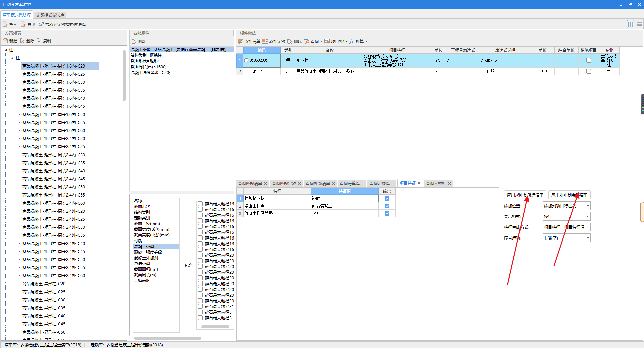Image resolution: width=644 pixels, height=348 pixels.
Task: Check 措施项目 box for row J2-12
Action: (589, 71)
